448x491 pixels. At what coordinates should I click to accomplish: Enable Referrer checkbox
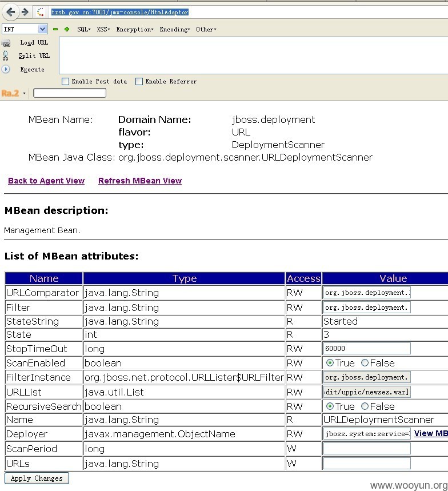tap(139, 81)
